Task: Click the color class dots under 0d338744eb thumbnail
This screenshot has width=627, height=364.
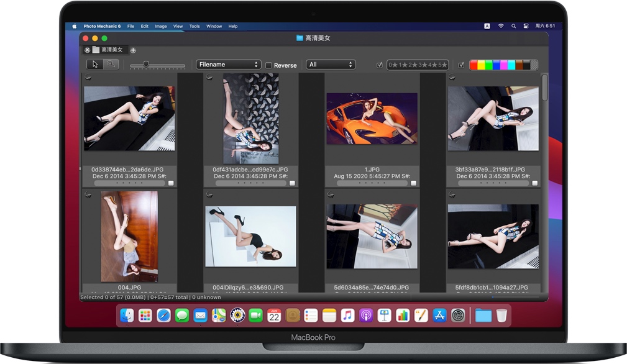Action: (x=129, y=183)
